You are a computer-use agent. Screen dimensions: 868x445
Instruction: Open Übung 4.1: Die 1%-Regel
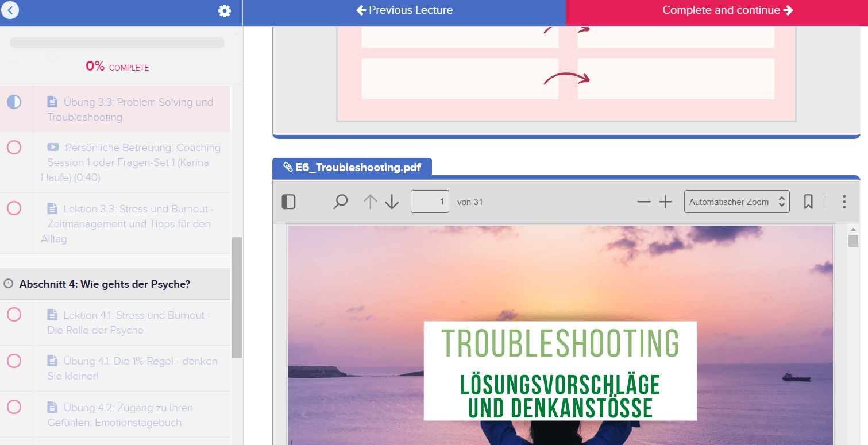(133, 369)
